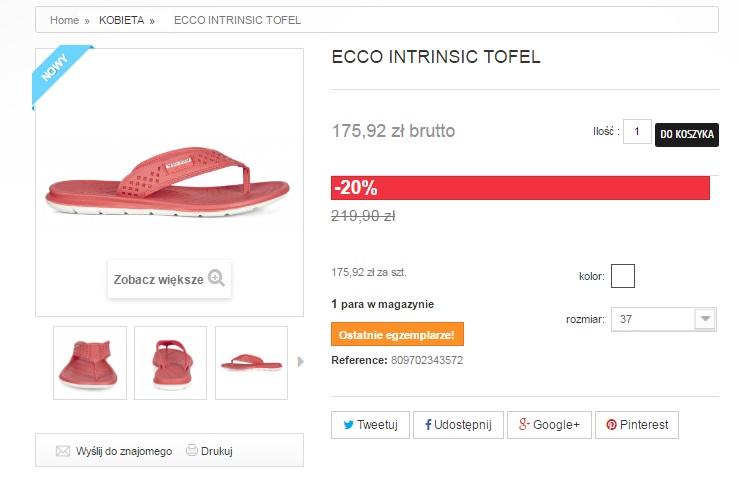Click the next thumbnails arrow

[300, 362]
